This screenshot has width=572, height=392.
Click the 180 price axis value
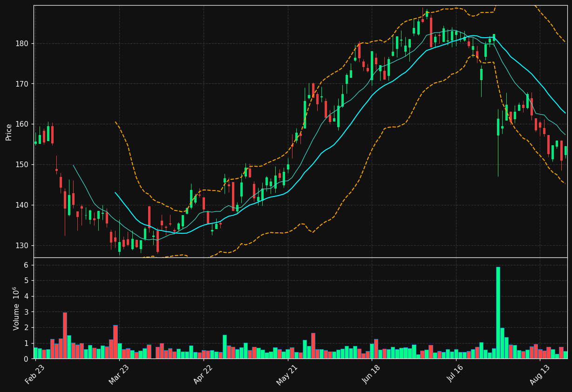(x=22, y=43)
